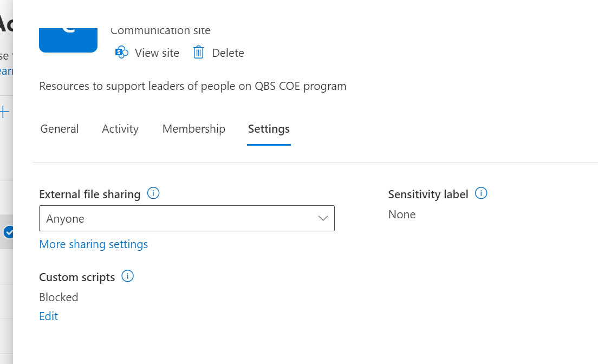Click the plus icon at left edge
The width and height of the screenshot is (598, 364).
click(4, 112)
